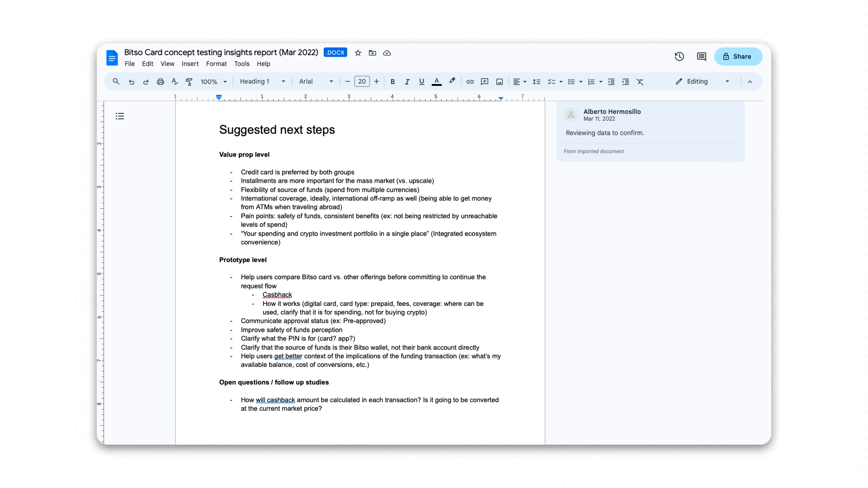868x488 pixels.
Task: Click the Value prop level subheading
Action: pyautogui.click(x=244, y=155)
